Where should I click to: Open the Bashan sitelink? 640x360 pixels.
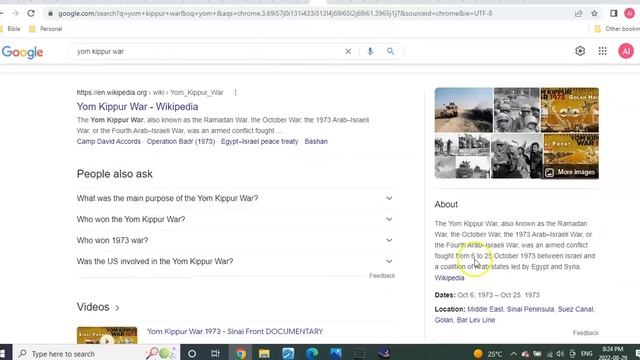tap(316, 142)
